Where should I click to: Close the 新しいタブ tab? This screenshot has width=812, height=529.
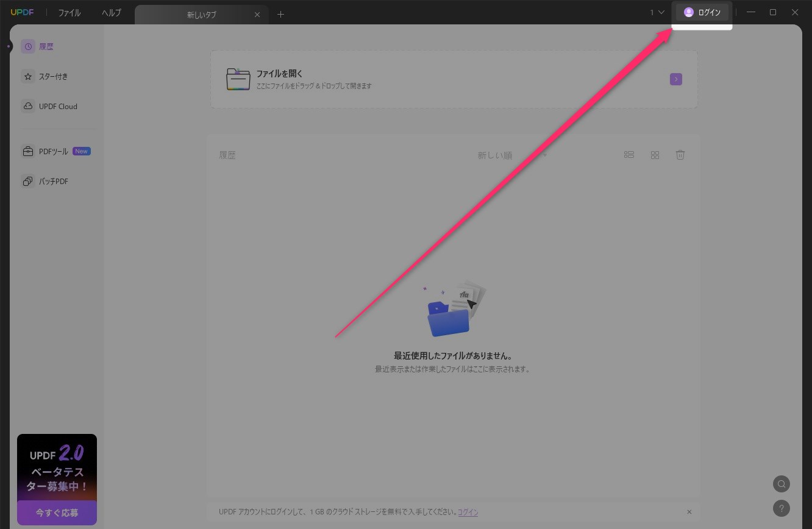click(257, 15)
